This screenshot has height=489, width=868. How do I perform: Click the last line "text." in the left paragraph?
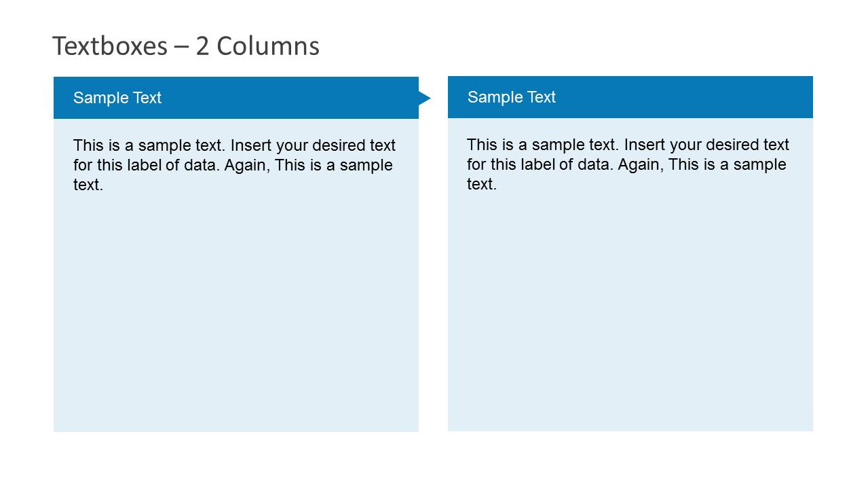(x=88, y=185)
